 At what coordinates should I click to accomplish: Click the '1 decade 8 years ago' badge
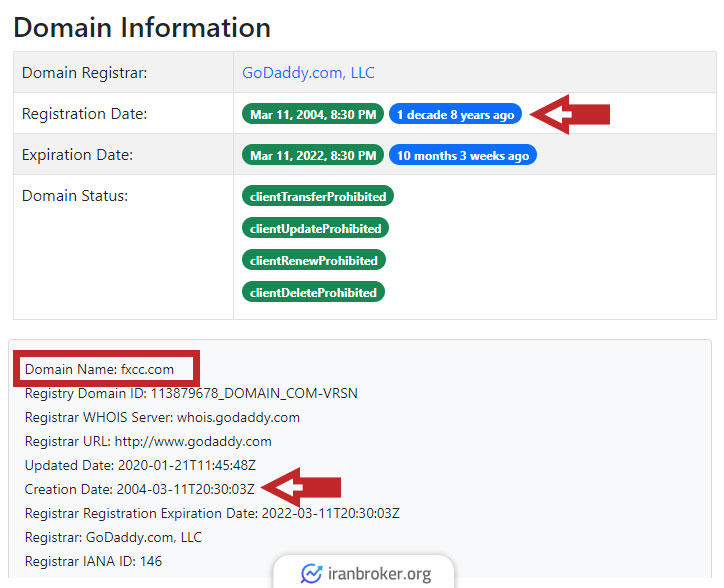(455, 115)
